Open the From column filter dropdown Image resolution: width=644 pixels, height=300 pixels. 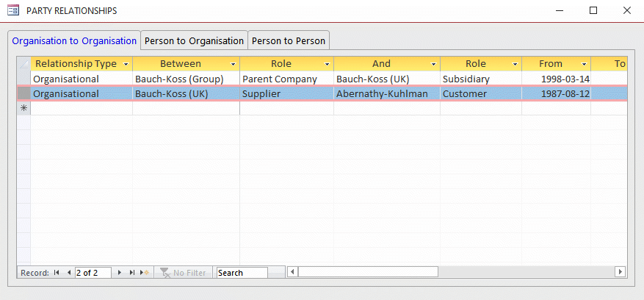coord(584,64)
